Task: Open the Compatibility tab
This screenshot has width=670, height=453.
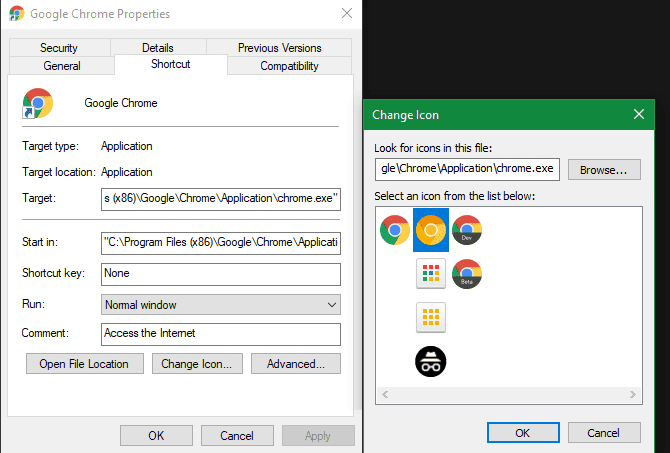Action: point(290,66)
